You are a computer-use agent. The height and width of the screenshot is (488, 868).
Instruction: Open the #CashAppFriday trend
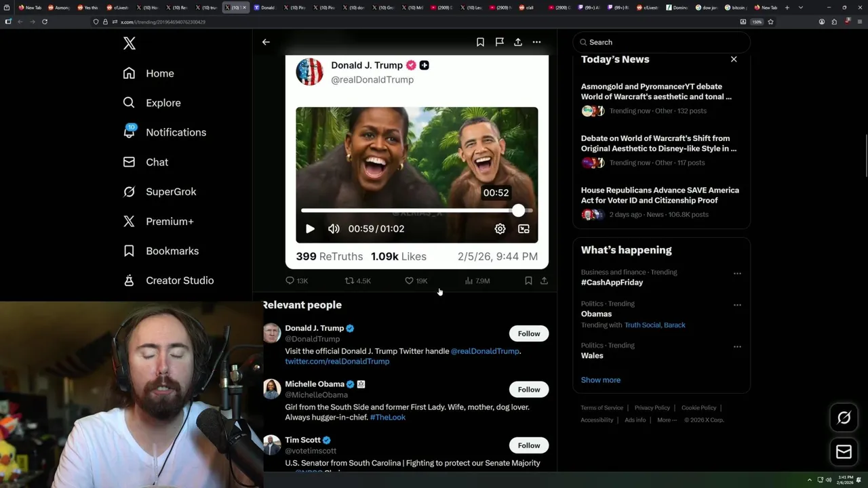[612, 283]
